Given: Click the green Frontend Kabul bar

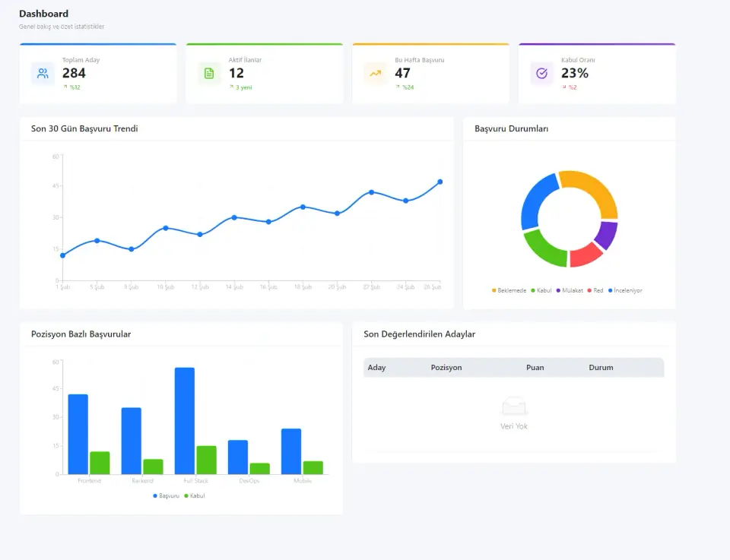Looking at the screenshot, I should coord(100,464).
